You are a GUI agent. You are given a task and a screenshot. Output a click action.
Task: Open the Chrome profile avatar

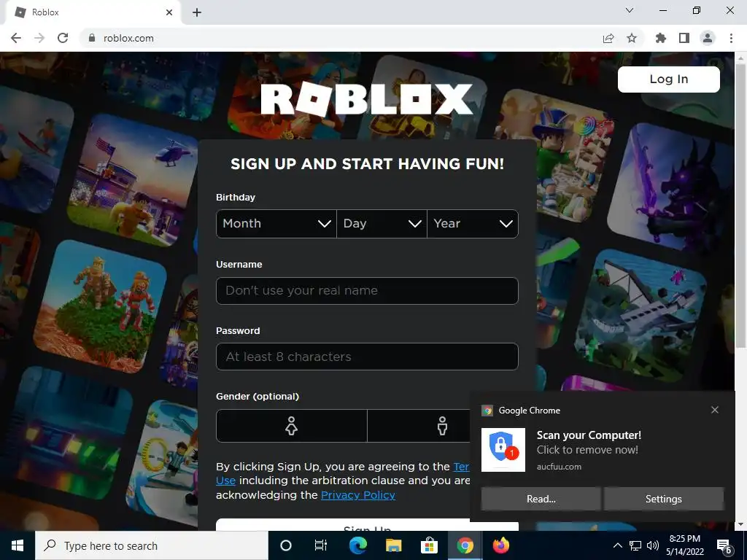708,38
